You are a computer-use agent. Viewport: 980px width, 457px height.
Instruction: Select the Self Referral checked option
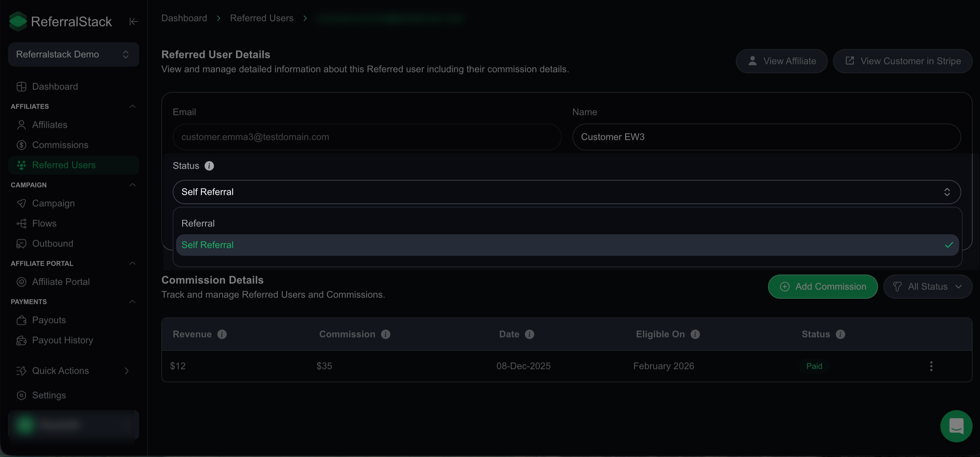(567, 245)
